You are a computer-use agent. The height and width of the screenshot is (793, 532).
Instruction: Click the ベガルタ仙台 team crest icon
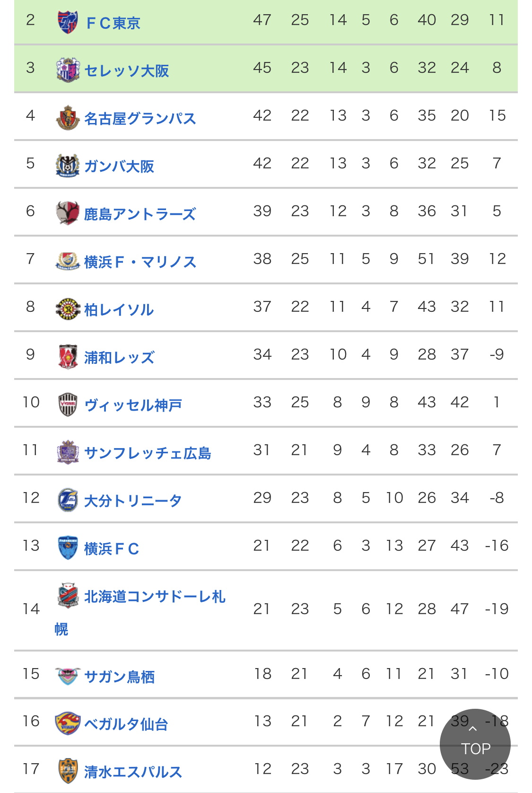68,723
